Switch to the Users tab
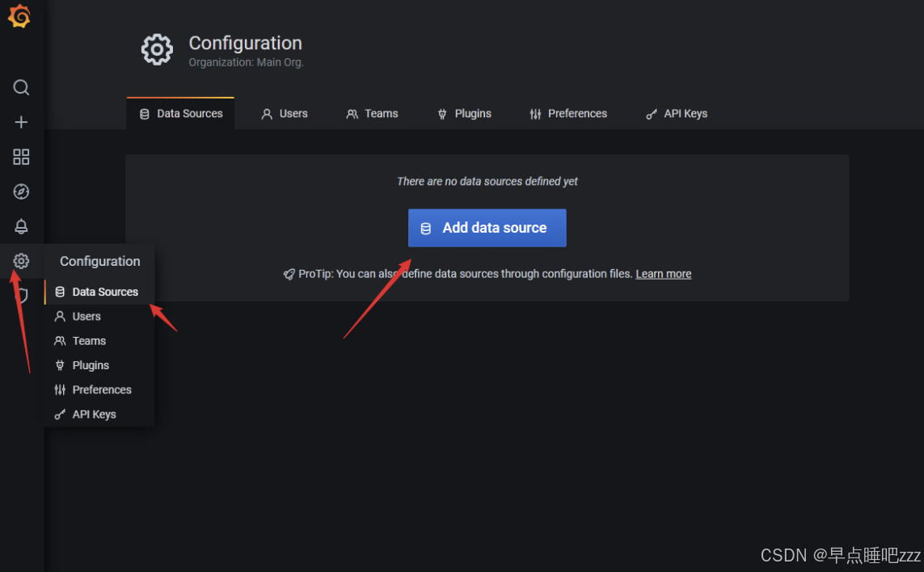This screenshot has width=924, height=572. coord(285,114)
